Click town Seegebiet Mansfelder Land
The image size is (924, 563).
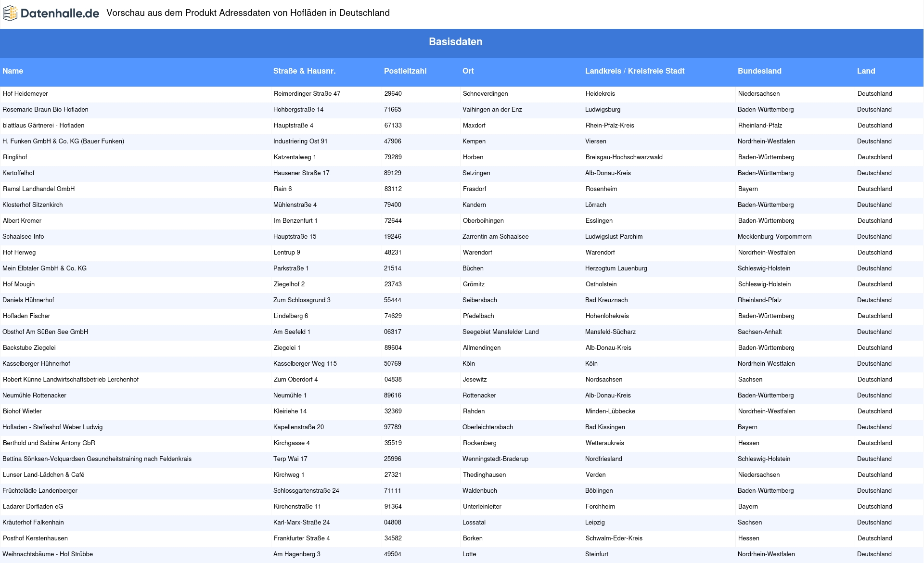(x=500, y=332)
